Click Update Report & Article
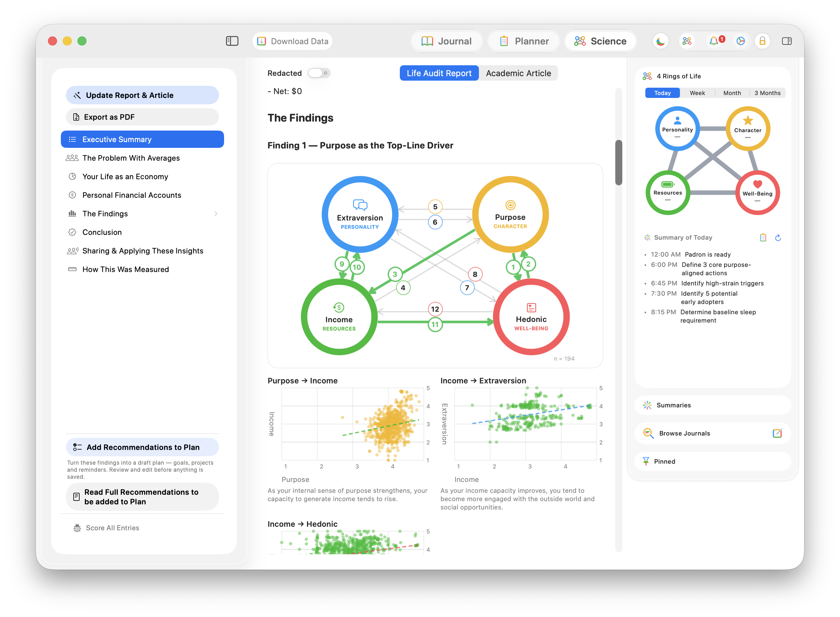The image size is (840, 617). point(142,95)
